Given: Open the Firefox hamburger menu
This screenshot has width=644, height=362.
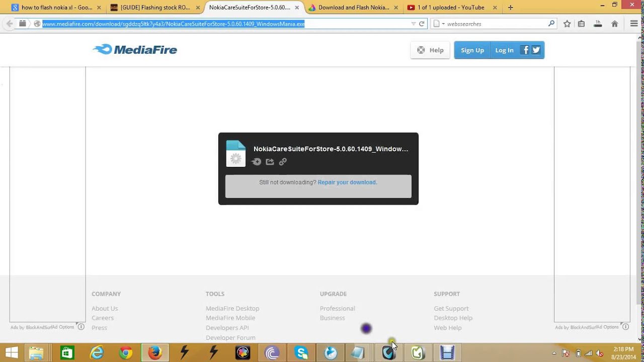Looking at the screenshot, I should 634,24.
